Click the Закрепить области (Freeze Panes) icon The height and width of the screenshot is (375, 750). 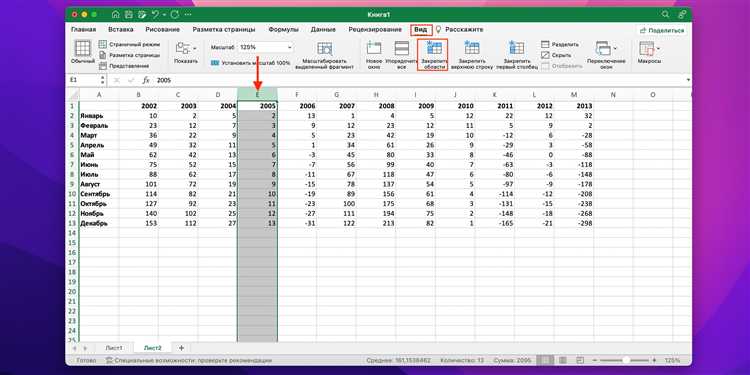[434, 48]
